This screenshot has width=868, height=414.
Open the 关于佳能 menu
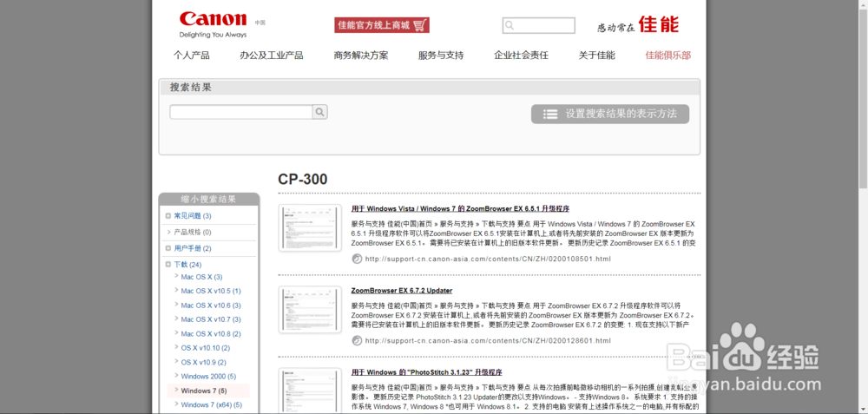(597, 56)
